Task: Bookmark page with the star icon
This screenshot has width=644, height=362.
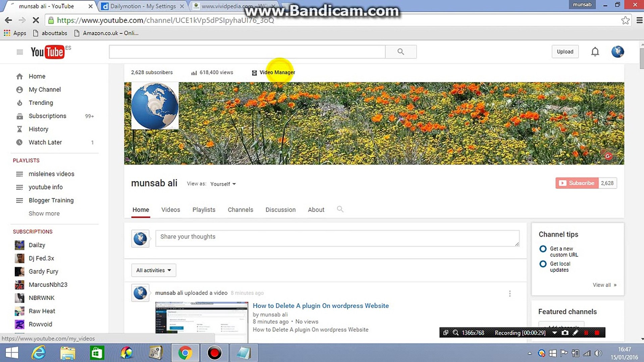Action: pyautogui.click(x=625, y=20)
